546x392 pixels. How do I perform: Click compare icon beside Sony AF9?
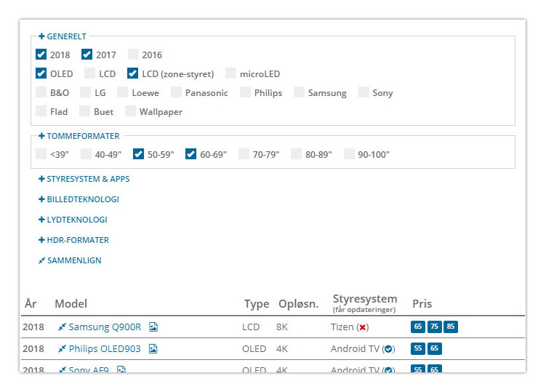63,369
